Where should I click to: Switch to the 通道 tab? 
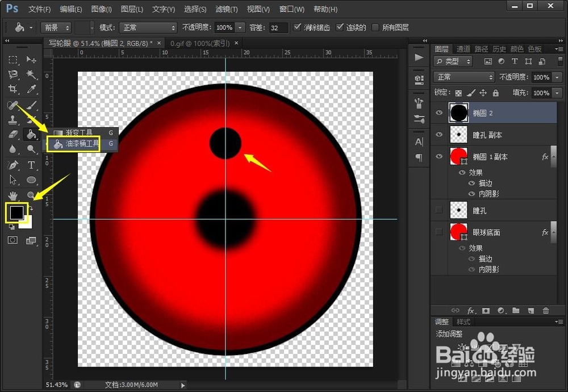coord(463,49)
